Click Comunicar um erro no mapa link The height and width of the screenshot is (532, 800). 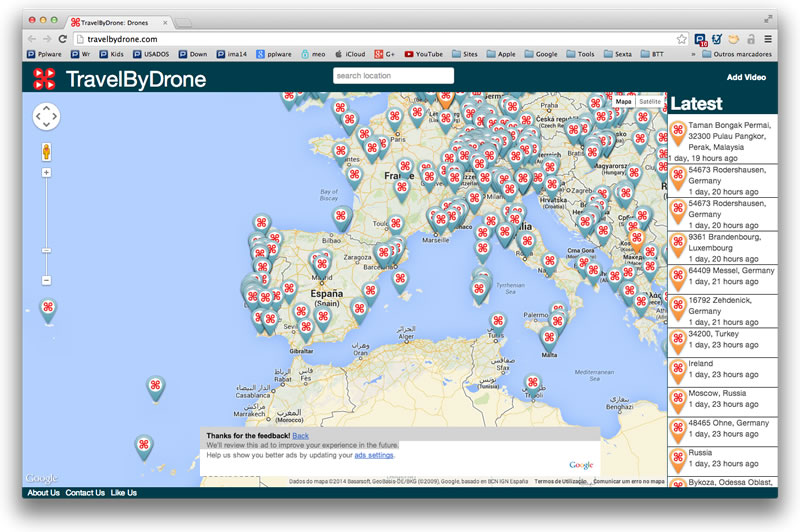[x=629, y=481]
